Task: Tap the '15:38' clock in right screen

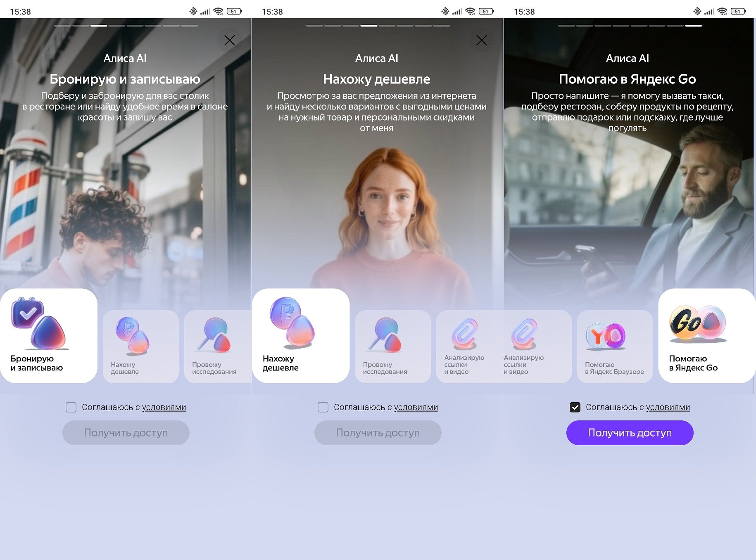Action: point(524,12)
